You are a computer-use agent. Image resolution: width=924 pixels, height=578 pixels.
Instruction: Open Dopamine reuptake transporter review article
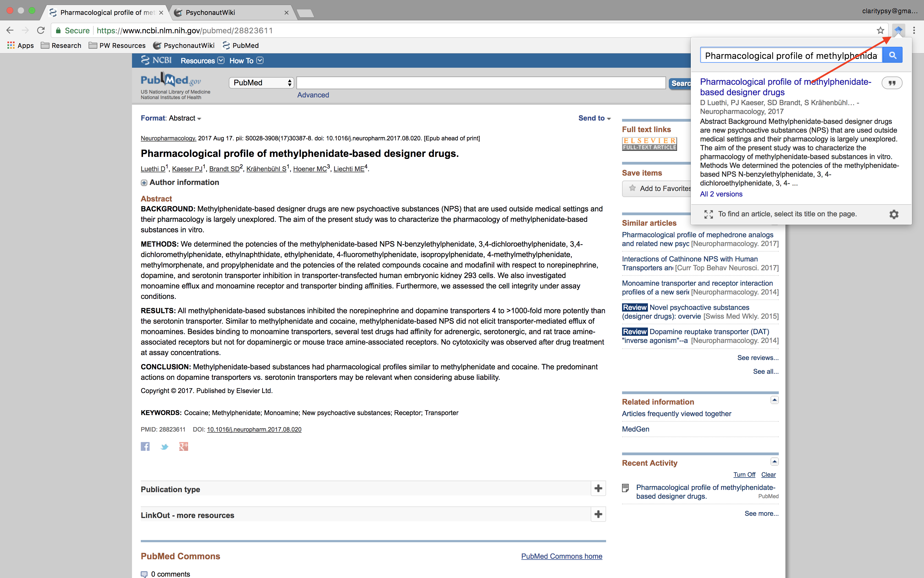(x=709, y=332)
